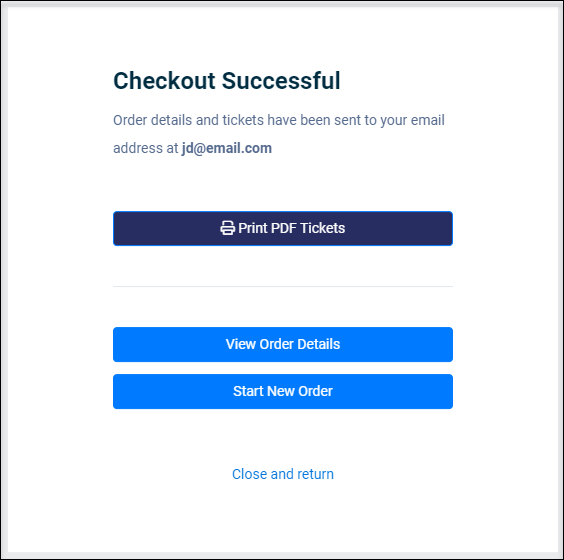Follow the Close and return link

(283, 474)
